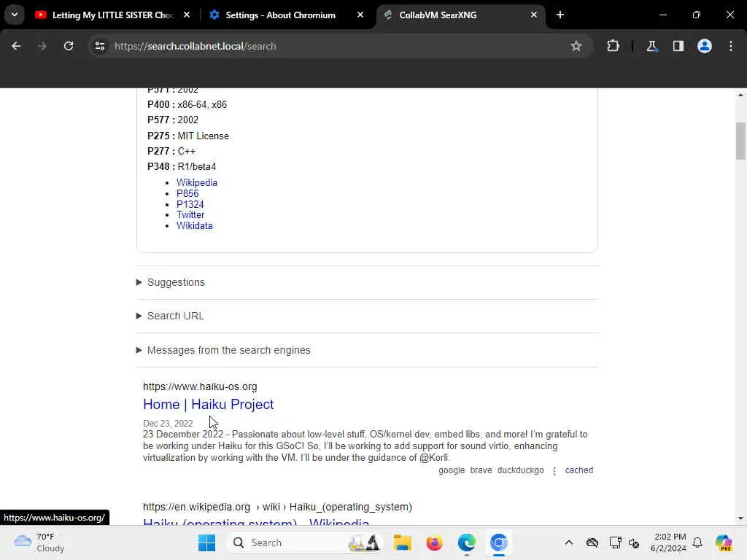Click the google engine label
Screen dimensions: 747x560
click(x=451, y=470)
